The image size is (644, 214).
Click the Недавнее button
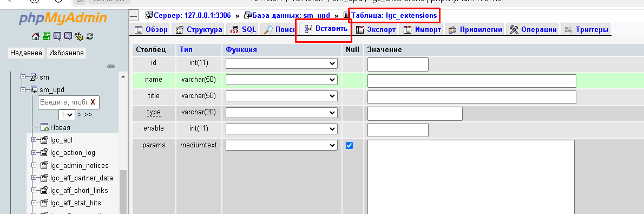tap(27, 53)
